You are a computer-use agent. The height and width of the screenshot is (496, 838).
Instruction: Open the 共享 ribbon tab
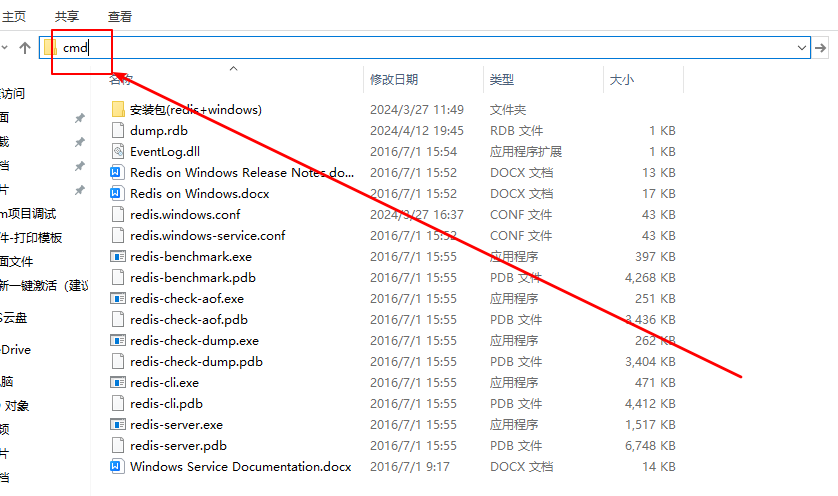point(67,16)
